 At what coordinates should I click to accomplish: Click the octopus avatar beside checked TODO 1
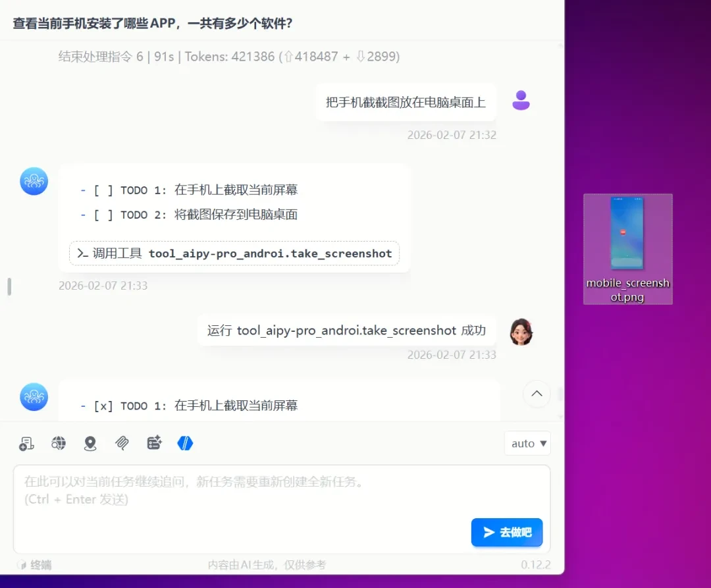click(x=34, y=397)
